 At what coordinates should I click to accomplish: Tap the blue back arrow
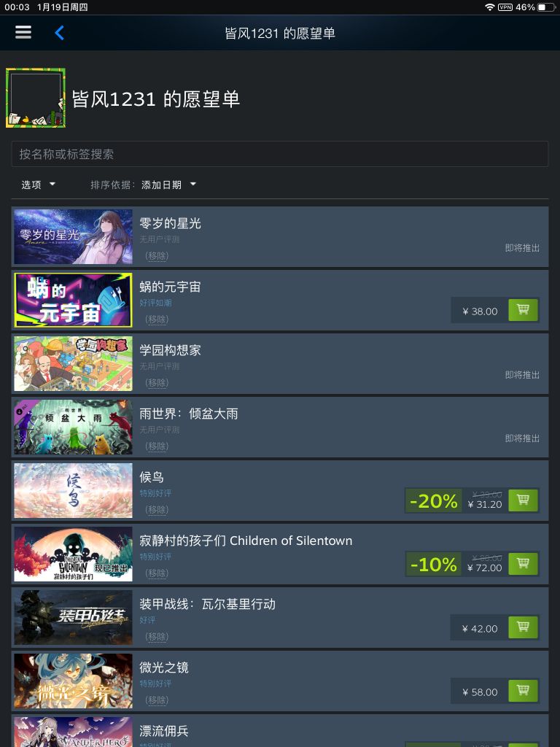[60, 33]
